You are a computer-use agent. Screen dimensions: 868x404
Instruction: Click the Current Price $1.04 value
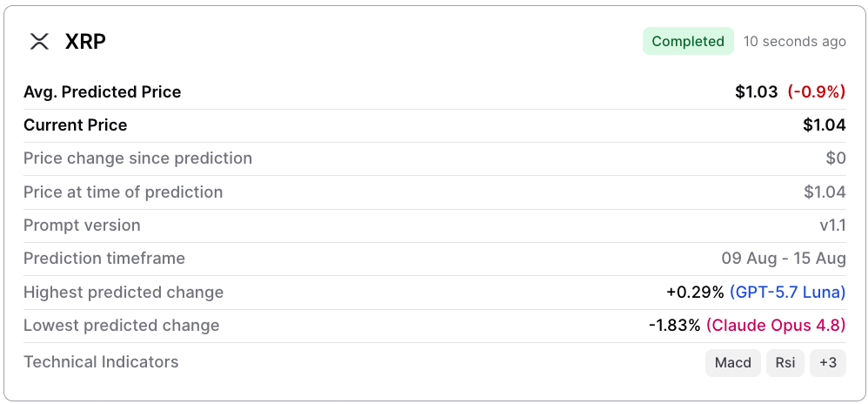pyautogui.click(x=825, y=125)
